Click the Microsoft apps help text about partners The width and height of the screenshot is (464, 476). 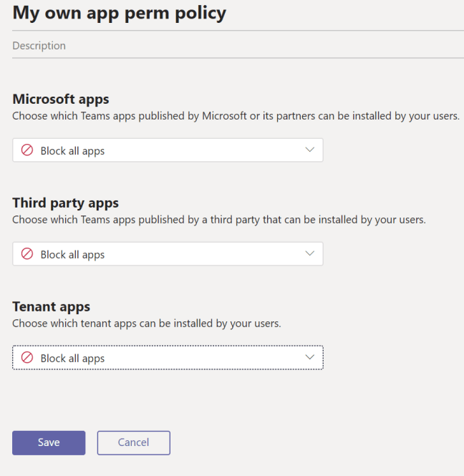click(236, 116)
